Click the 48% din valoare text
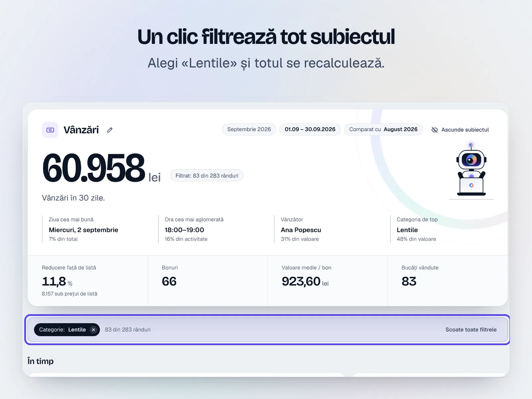The height and width of the screenshot is (399, 532). (x=416, y=239)
